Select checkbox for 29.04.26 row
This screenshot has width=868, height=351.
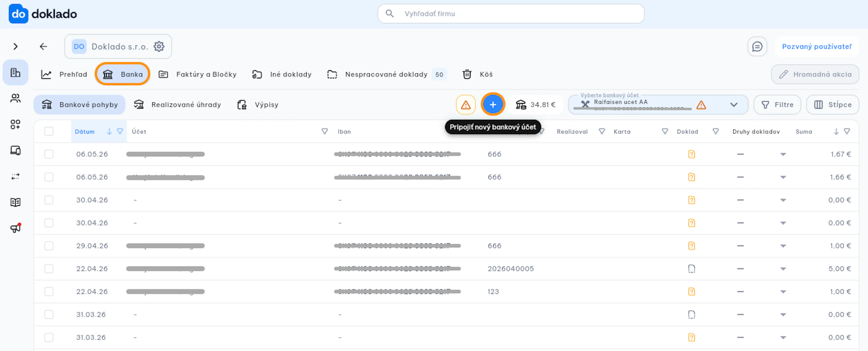(49, 246)
